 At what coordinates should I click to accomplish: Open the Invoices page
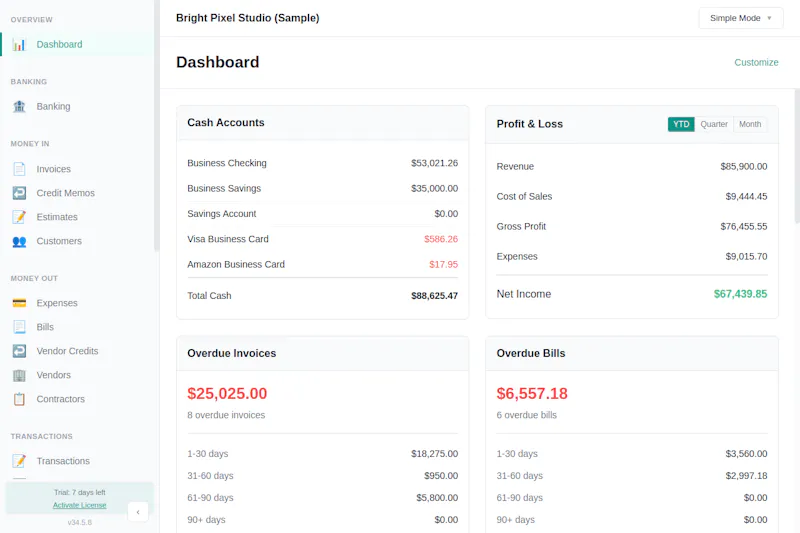[77, 169]
